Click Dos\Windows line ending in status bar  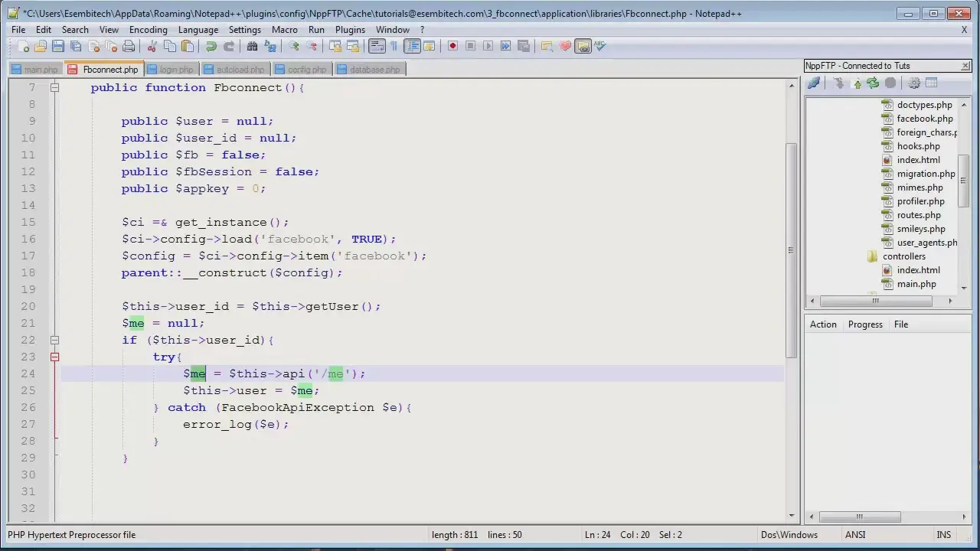(789, 535)
